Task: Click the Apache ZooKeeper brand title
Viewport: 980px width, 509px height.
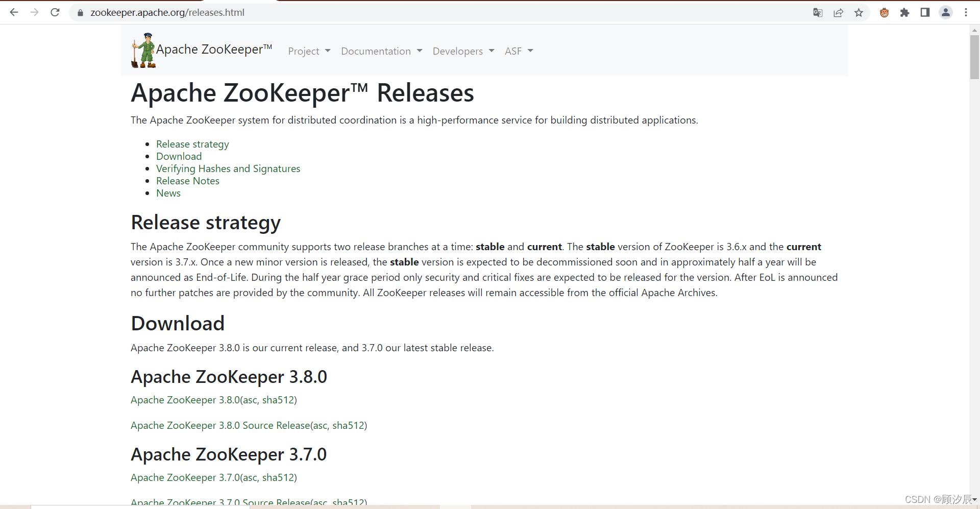Action: [x=214, y=50]
